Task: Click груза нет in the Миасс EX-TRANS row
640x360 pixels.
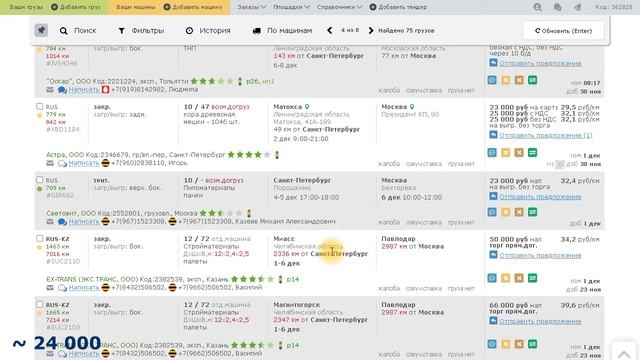Action: [461, 289]
